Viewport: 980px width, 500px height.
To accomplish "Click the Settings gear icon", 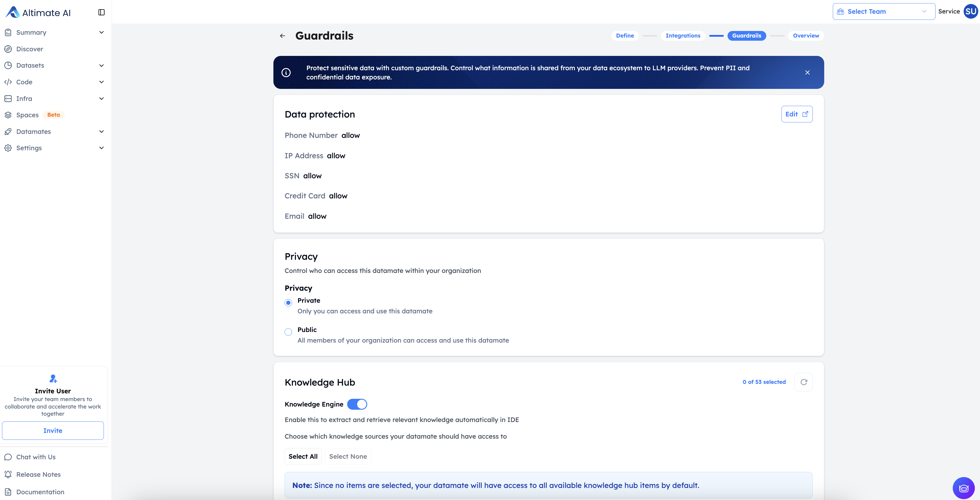I will click(x=8, y=148).
